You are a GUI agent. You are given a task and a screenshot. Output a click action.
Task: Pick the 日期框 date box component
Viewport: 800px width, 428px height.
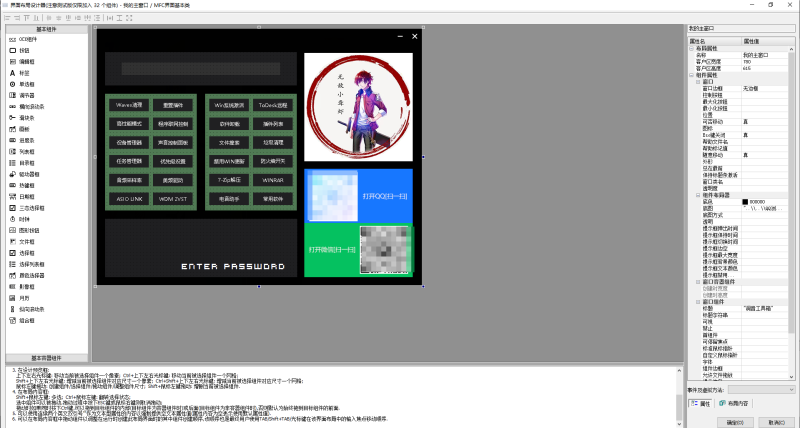22,196
